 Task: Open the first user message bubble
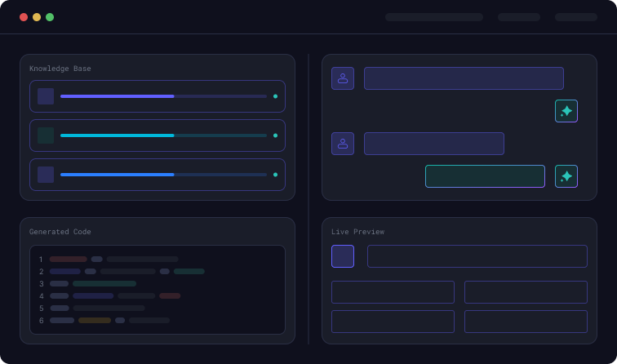464,78
